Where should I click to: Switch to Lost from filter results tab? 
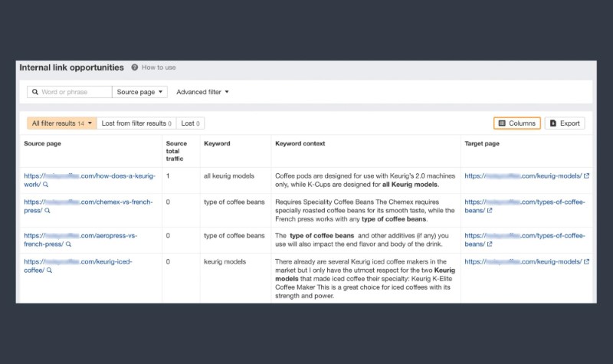136,123
